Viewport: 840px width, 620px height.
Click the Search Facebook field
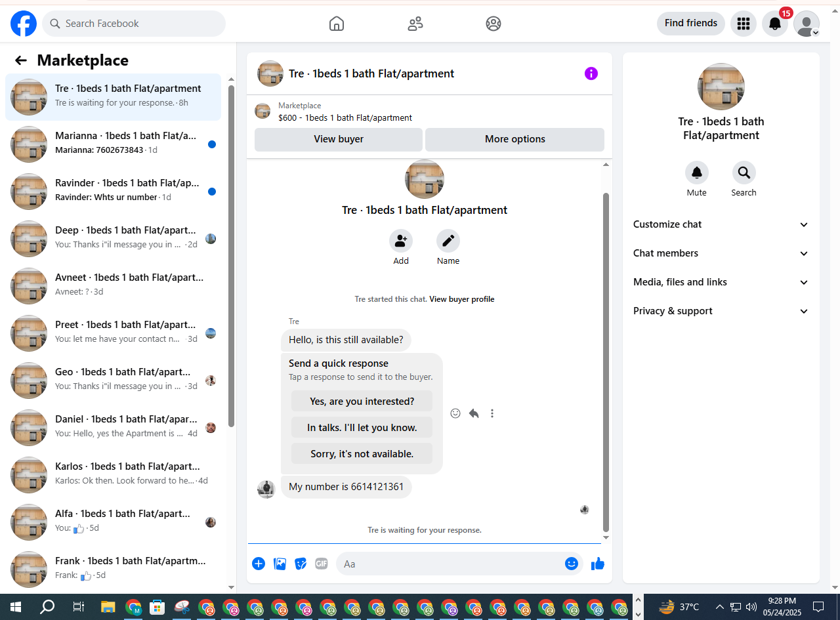tap(134, 24)
